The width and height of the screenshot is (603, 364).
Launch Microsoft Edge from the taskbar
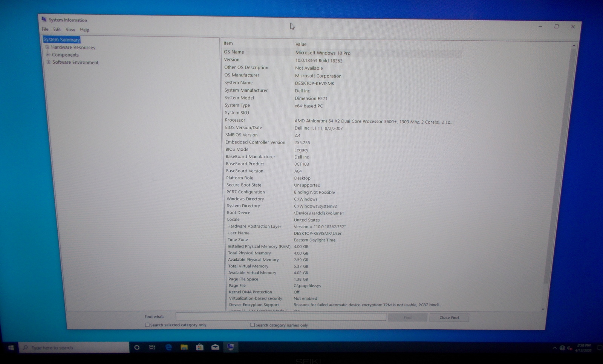coord(168,347)
